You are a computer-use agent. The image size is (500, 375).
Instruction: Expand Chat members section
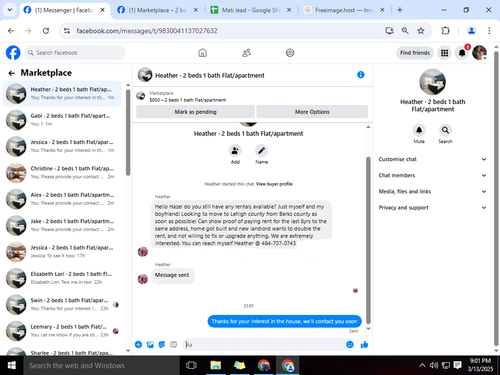432,175
